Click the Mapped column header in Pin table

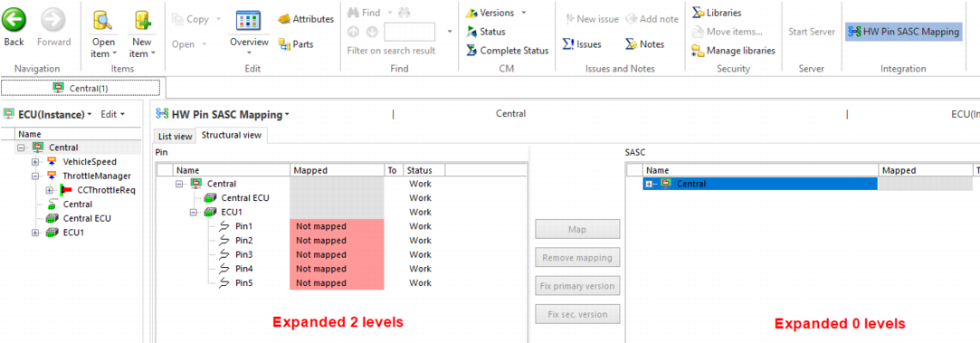(337, 170)
